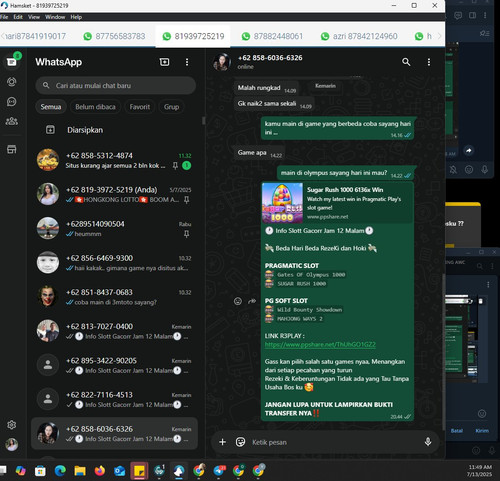Open the Window menu
This screenshot has height=481, width=500.
click(55, 17)
